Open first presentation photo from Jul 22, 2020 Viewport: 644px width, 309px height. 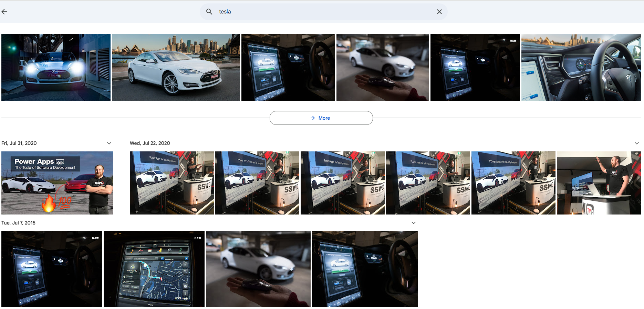[x=172, y=183]
